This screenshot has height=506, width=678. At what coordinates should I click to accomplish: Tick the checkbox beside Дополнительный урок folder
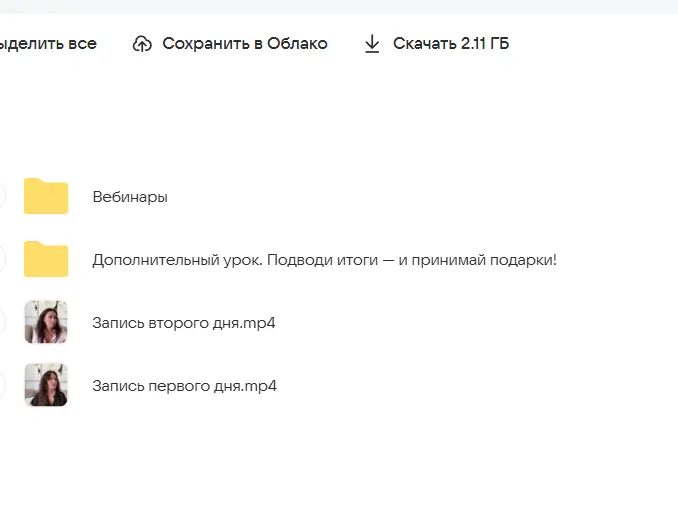pyautogui.click(x=1, y=259)
